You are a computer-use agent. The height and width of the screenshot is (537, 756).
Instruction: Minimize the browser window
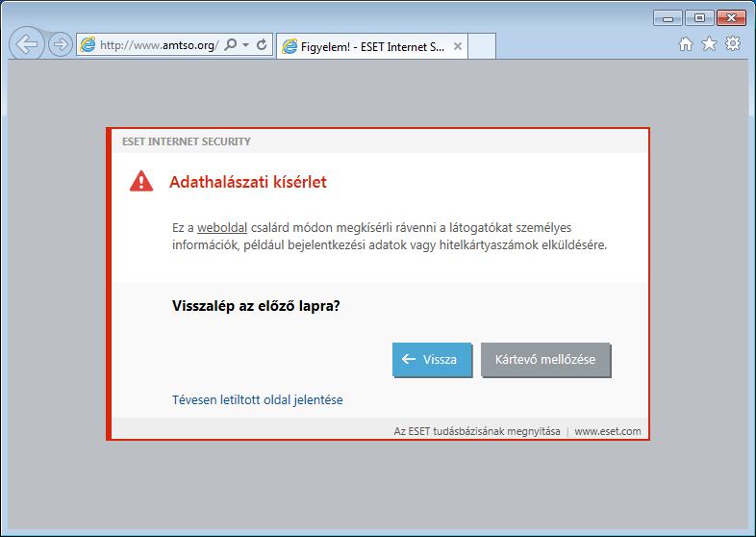[x=668, y=18]
